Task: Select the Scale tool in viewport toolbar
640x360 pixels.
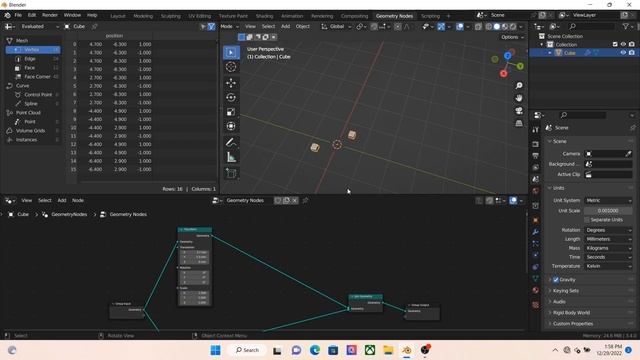Action: click(x=231, y=112)
